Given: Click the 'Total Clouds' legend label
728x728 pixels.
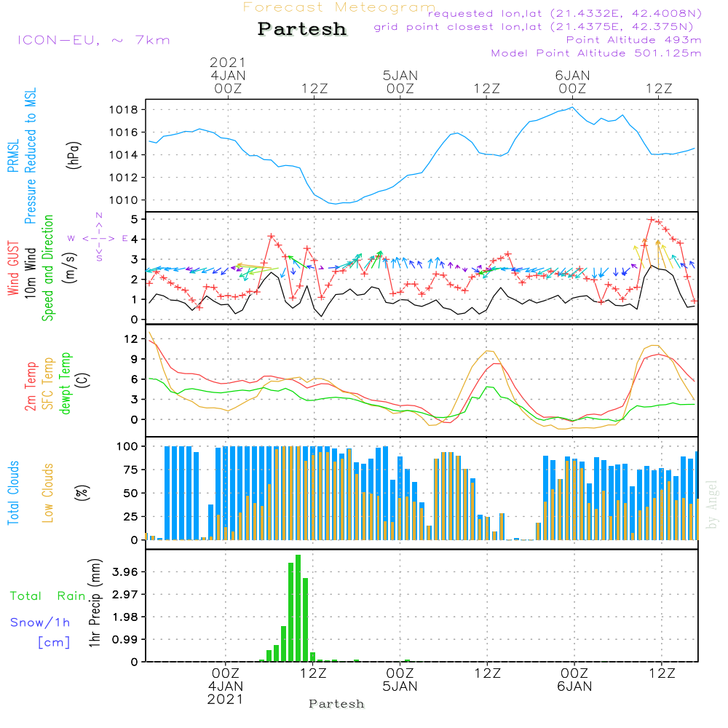Looking at the screenshot, I should [13, 493].
